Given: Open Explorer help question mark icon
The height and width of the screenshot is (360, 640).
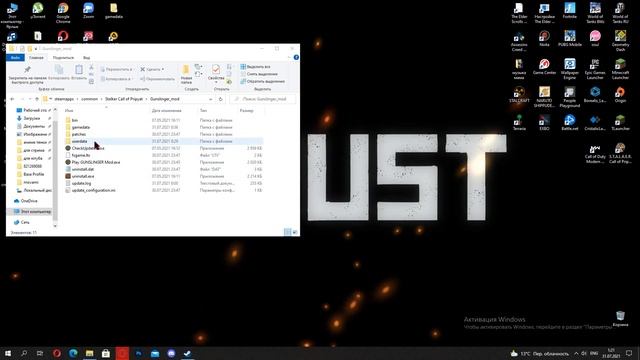Looking at the screenshot, I should (x=296, y=58).
